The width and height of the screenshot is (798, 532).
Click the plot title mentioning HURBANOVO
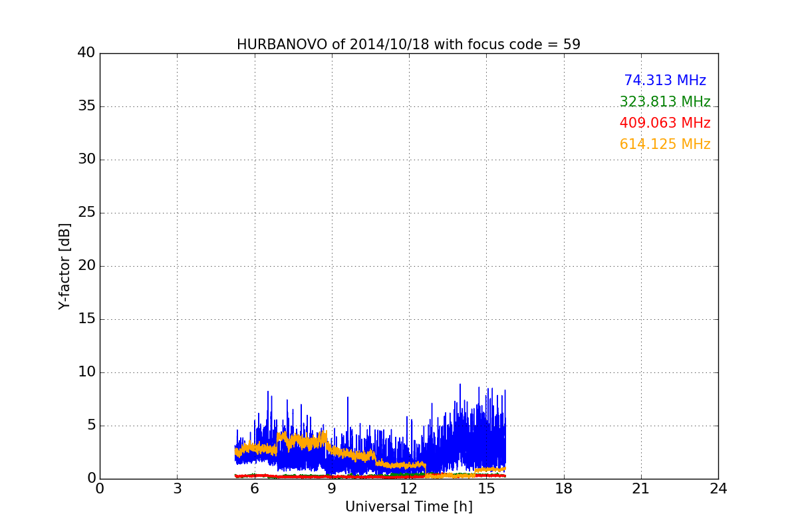(408, 45)
